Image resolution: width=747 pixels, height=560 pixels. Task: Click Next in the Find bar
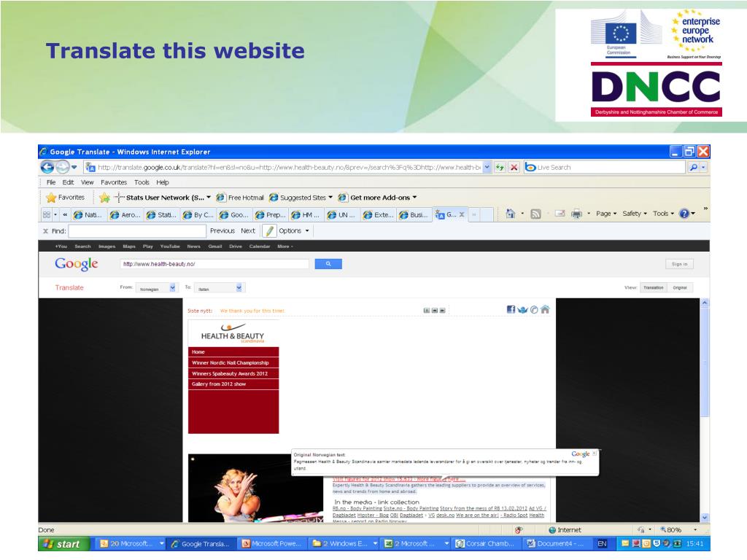click(248, 230)
